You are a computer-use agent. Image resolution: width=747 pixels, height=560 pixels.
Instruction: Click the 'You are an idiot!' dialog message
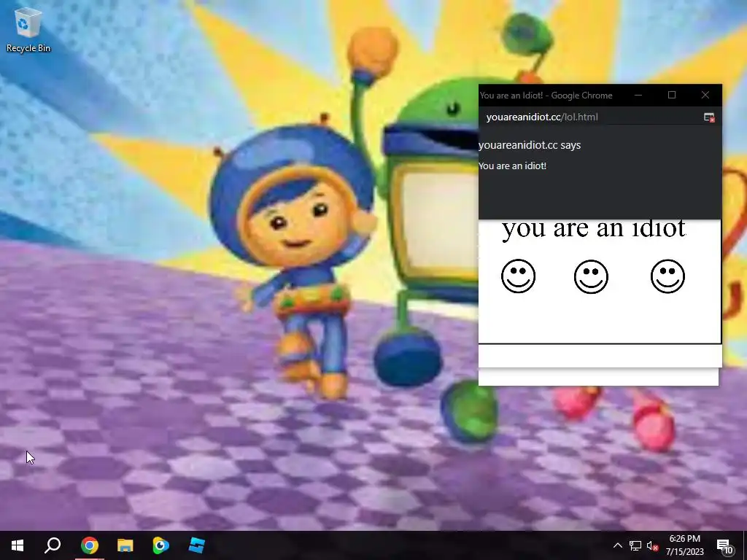coord(512,166)
